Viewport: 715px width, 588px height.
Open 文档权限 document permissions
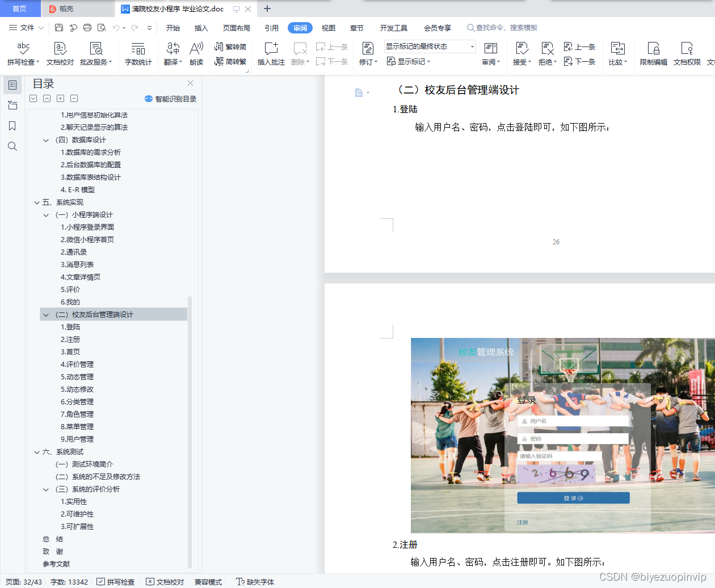coord(687,54)
